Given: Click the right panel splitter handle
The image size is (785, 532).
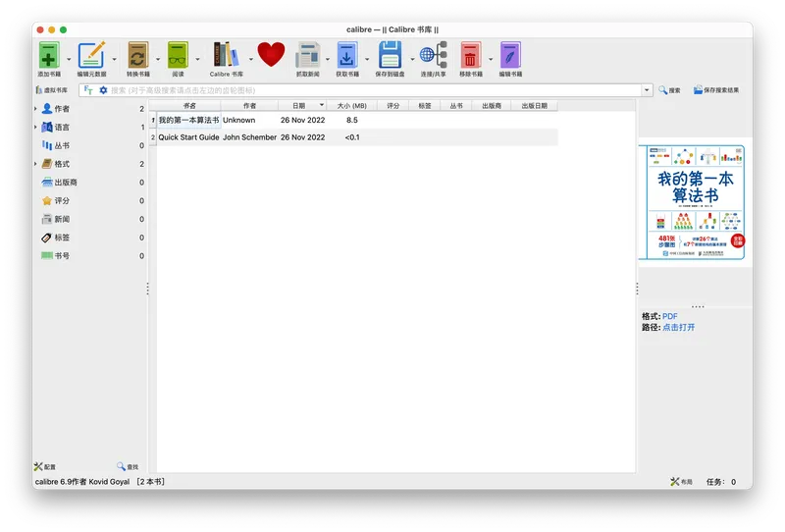Looking at the screenshot, I should point(637,289).
